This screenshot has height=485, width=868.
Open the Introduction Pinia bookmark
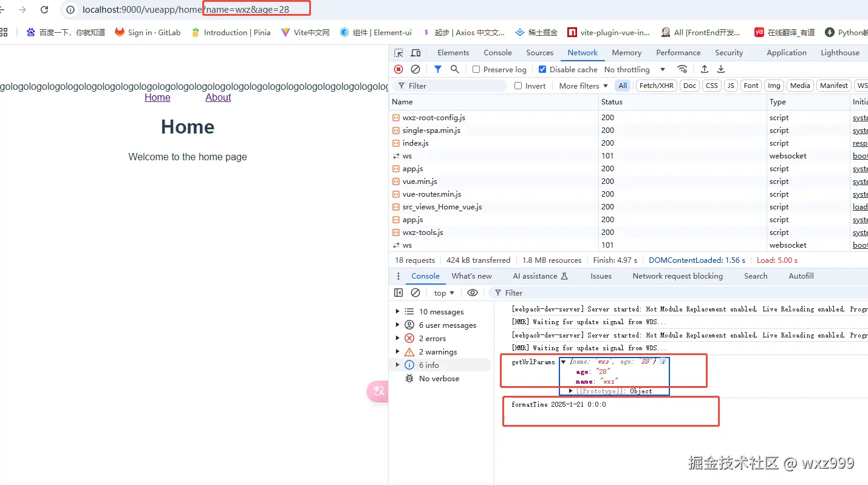[231, 32]
